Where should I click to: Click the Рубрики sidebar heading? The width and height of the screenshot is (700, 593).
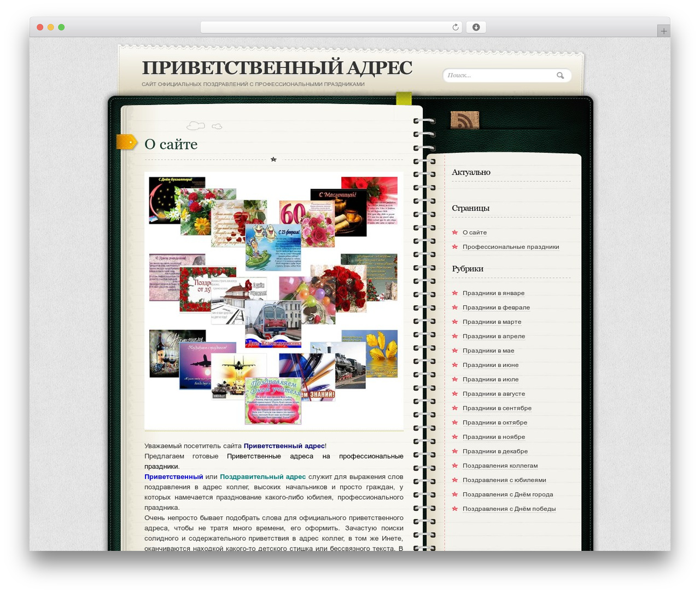[468, 269]
